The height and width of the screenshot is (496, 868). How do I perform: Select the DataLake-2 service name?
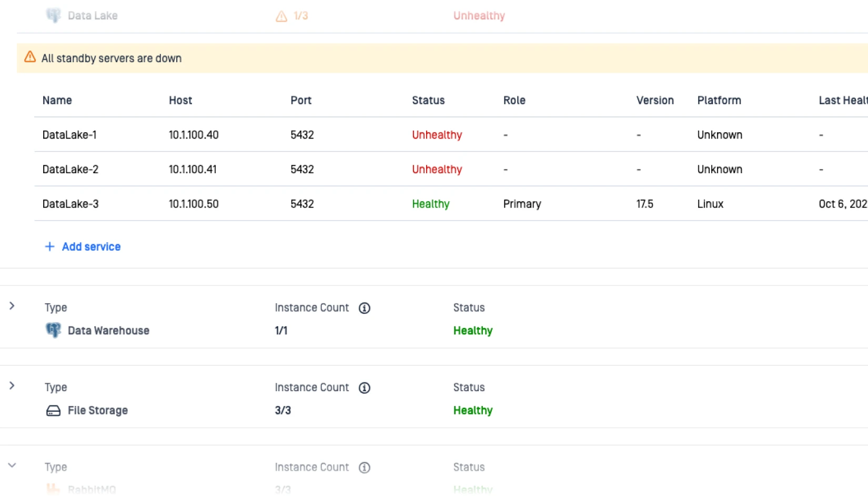point(70,170)
